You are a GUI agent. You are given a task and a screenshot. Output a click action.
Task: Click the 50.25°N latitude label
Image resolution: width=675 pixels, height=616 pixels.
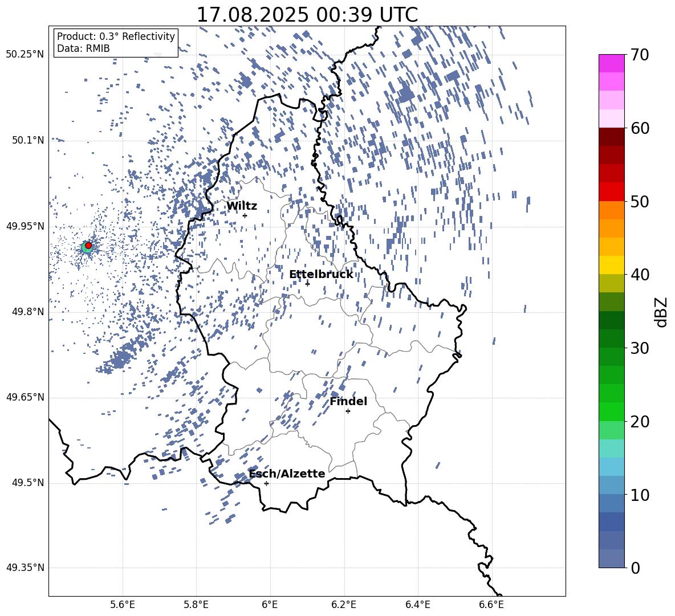coord(25,54)
